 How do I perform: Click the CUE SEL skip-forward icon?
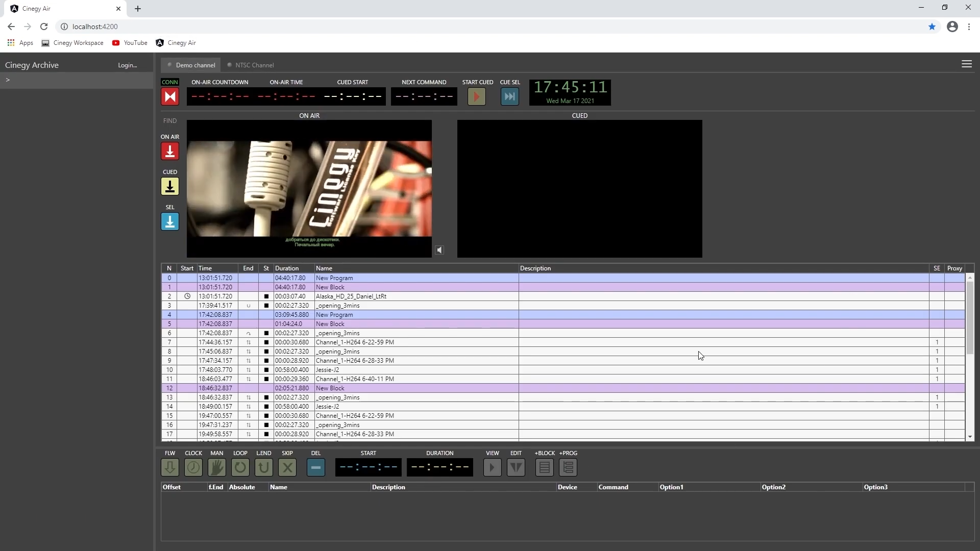point(510,96)
